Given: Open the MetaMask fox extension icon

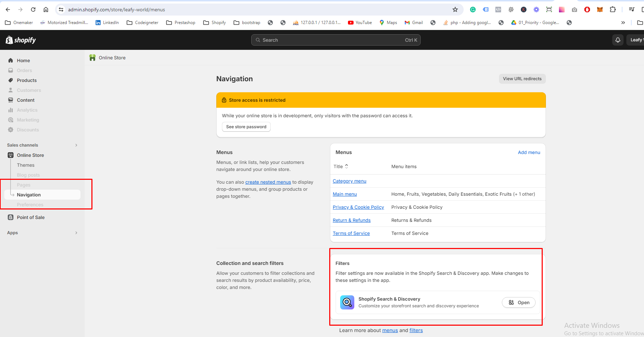Looking at the screenshot, I should (x=600, y=10).
